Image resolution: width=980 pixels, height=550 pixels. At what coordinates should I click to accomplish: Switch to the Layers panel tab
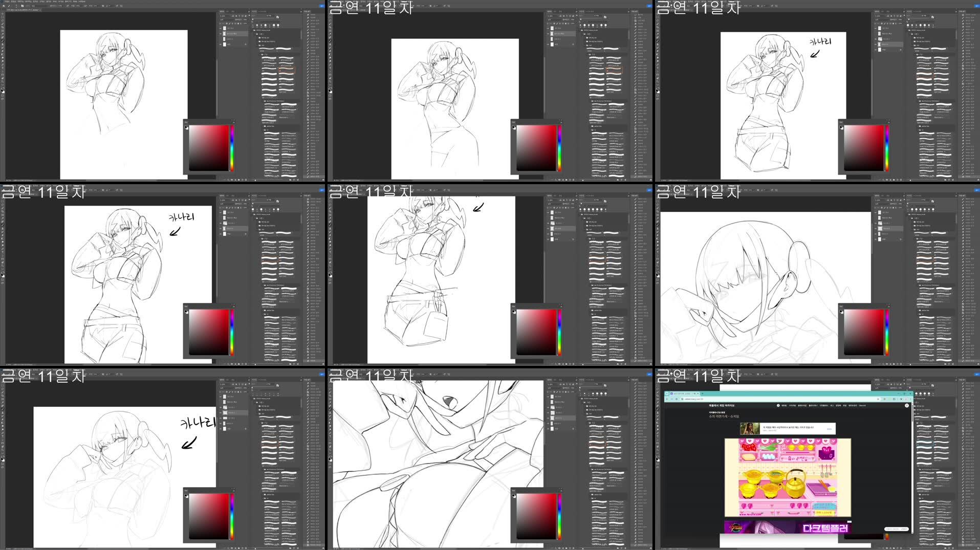(222, 11)
